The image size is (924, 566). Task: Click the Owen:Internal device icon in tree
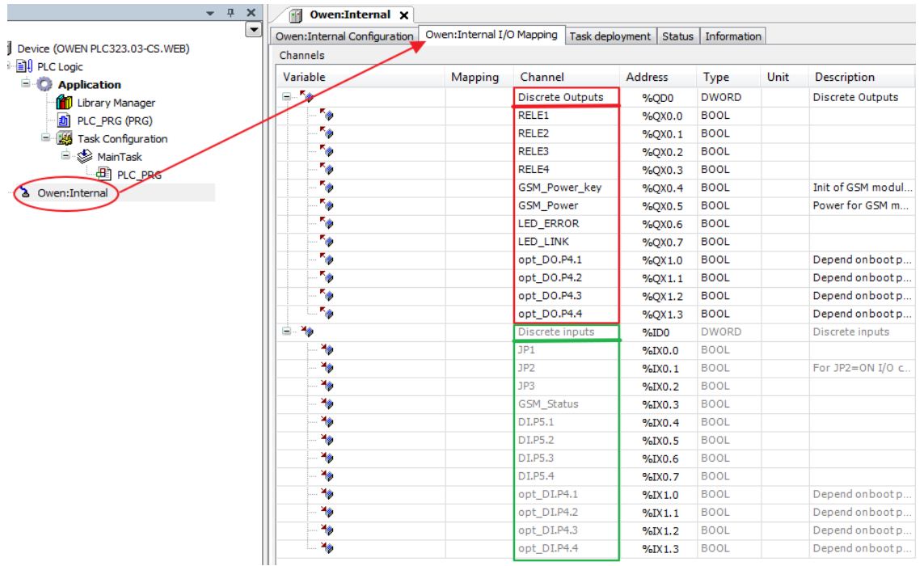click(24, 192)
